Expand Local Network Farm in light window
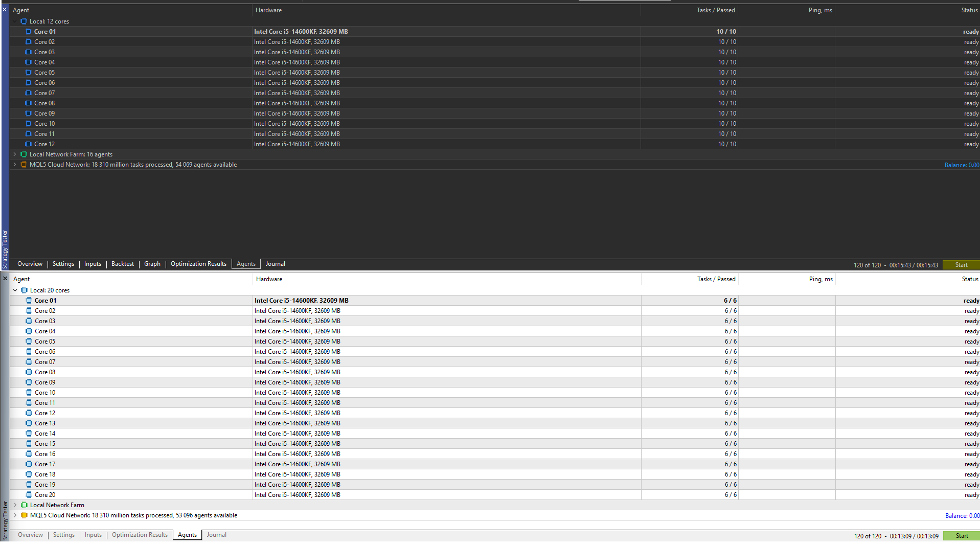The height and width of the screenshot is (545, 980). [15, 505]
